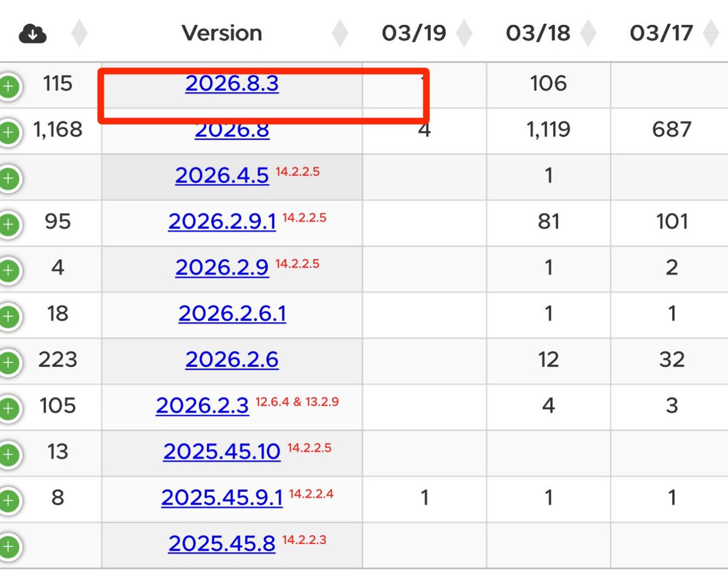
Task: Open version 2026.8.3 link
Action: [x=232, y=83]
